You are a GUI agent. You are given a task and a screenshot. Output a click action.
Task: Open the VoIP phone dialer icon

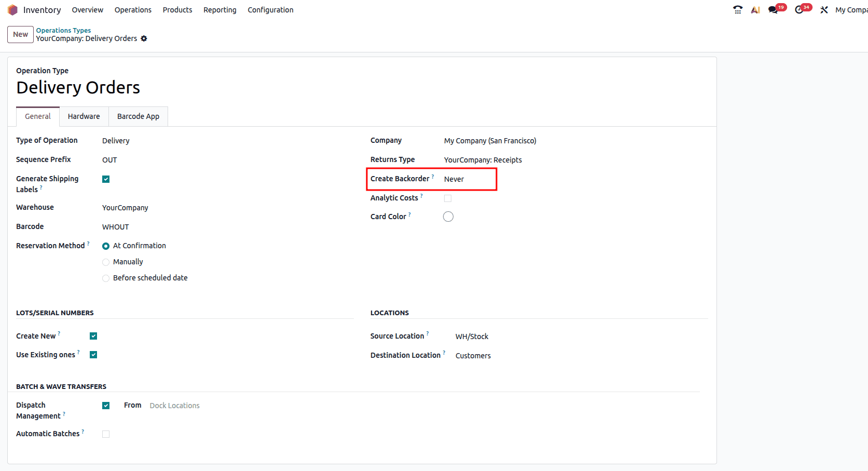click(738, 10)
